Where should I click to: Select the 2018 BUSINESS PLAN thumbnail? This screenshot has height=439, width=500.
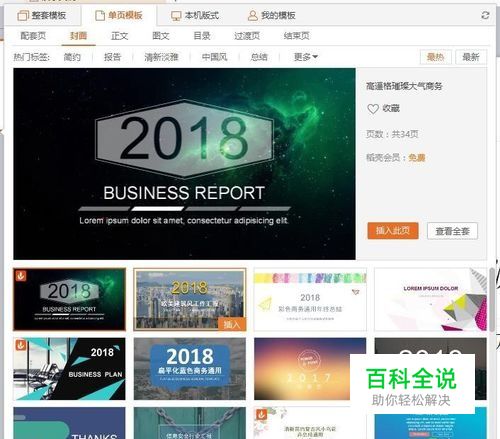[x=69, y=369]
